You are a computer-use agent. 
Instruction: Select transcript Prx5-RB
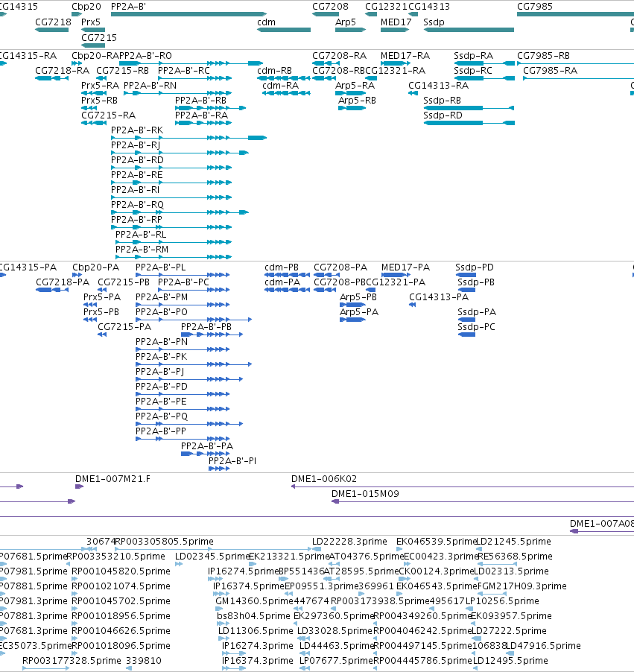point(99,101)
